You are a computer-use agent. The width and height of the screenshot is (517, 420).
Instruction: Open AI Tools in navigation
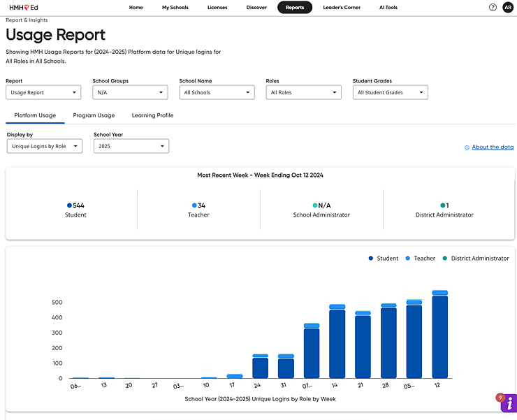pos(388,7)
